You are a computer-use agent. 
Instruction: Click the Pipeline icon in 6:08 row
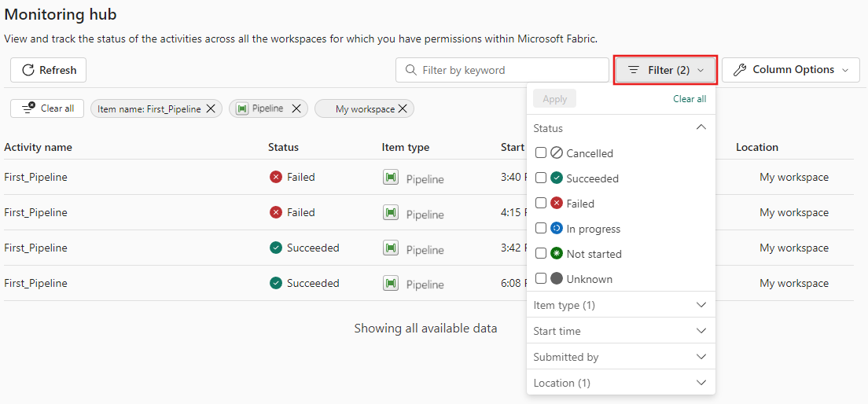(x=391, y=284)
